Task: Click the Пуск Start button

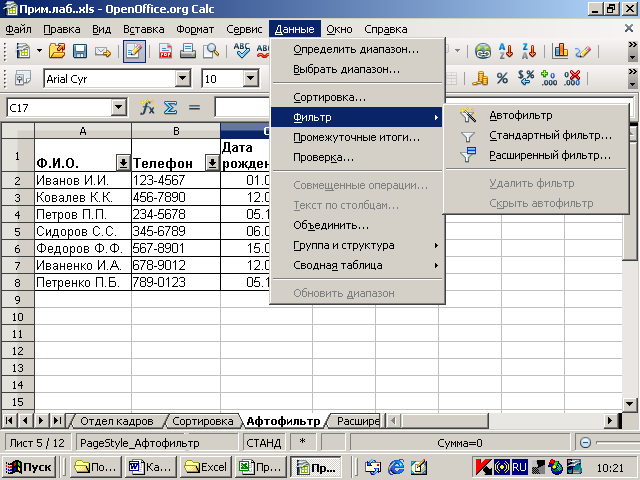Action: 29,467
